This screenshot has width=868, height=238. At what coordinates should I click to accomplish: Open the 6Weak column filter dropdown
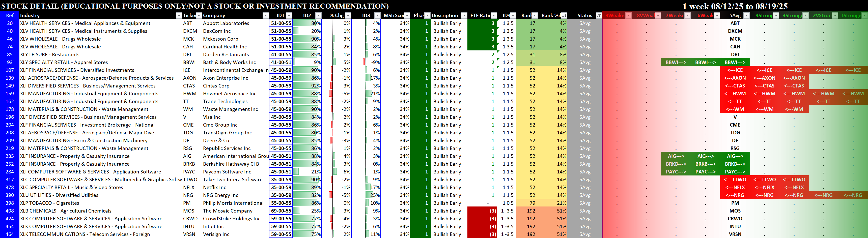click(x=717, y=15)
